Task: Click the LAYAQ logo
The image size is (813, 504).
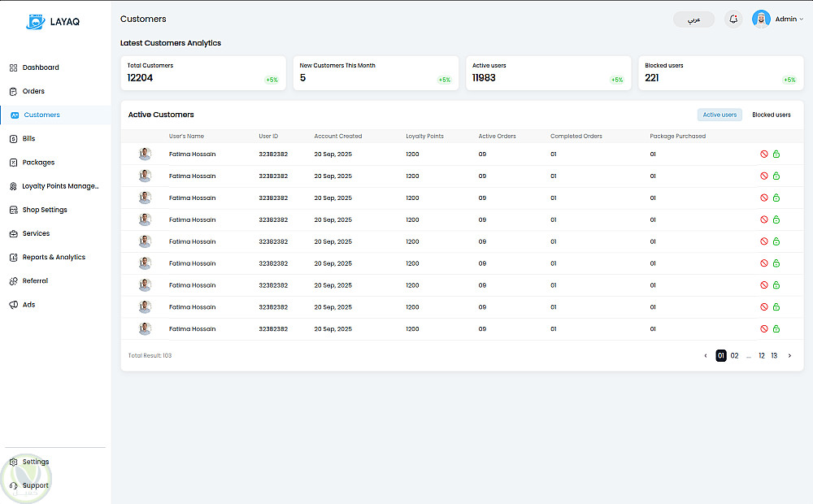Action: coord(53,22)
